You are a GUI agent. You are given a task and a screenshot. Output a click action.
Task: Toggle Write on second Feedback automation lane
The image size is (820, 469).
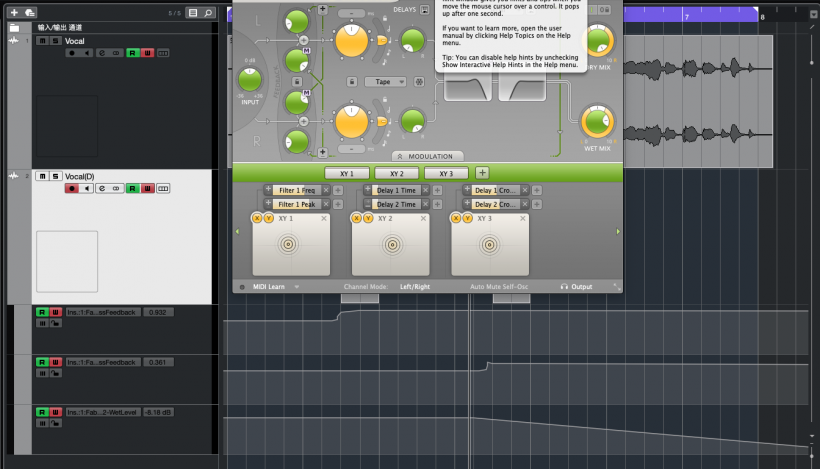pos(55,362)
